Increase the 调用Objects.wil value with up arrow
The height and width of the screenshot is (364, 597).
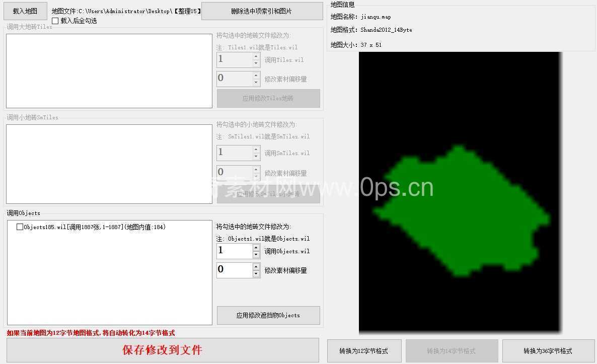click(256, 248)
